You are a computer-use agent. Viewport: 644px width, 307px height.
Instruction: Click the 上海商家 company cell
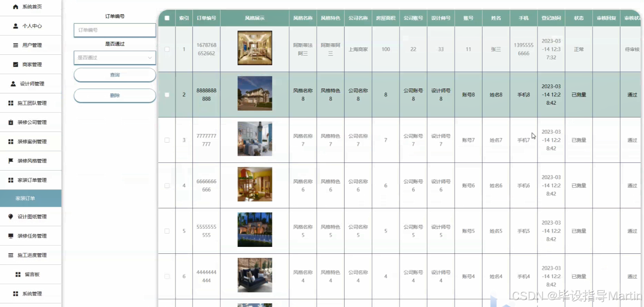click(358, 49)
